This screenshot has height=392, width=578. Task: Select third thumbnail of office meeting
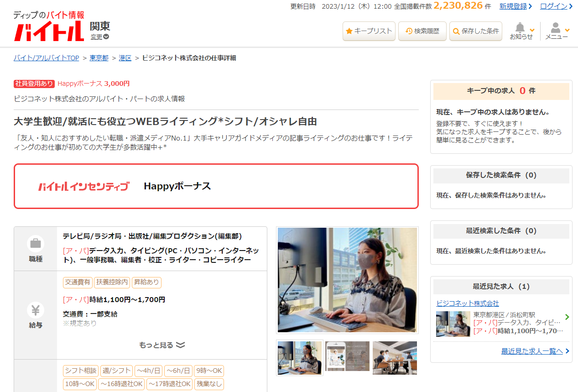tap(395, 358)
